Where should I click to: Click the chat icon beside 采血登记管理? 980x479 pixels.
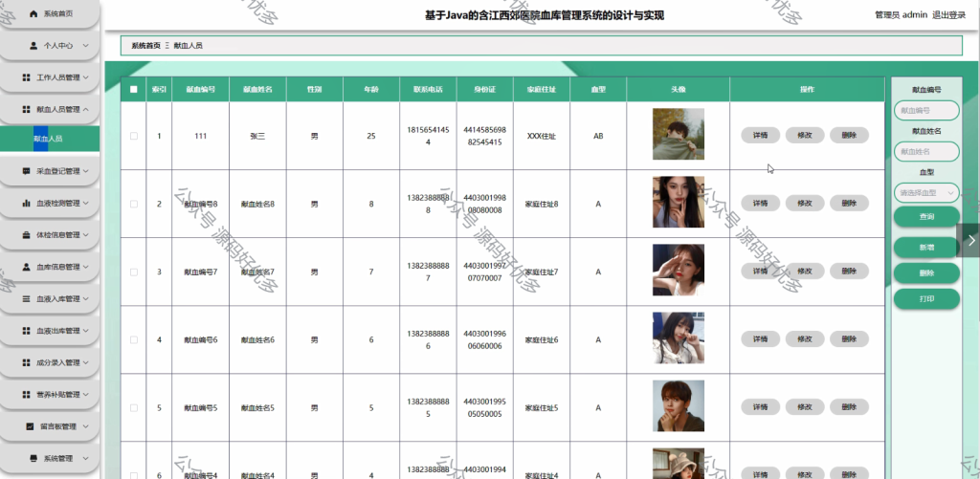point(26,171)
